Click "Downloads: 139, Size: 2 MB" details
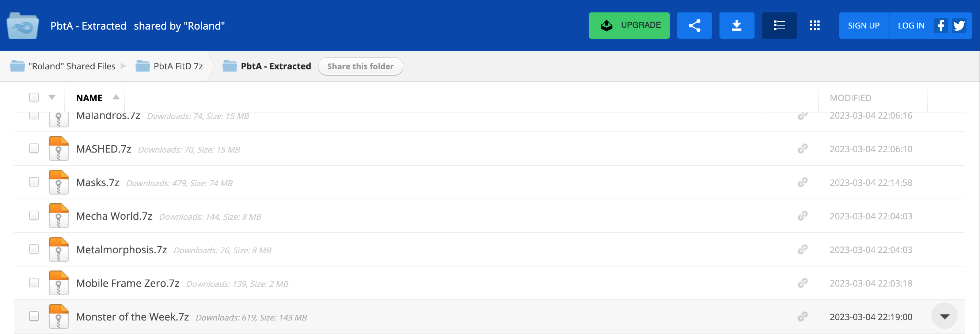 click(x=237, y=284)
